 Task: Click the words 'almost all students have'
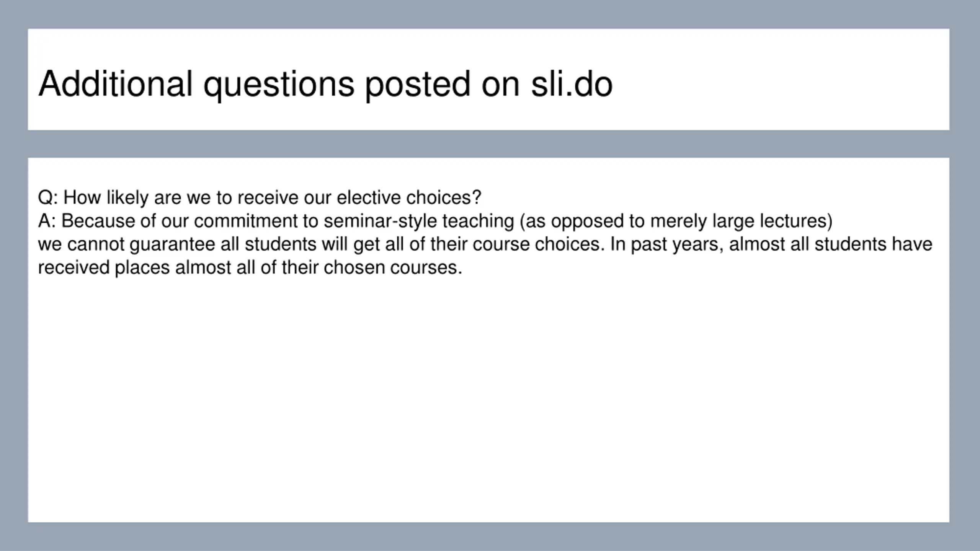click(831, 245)
